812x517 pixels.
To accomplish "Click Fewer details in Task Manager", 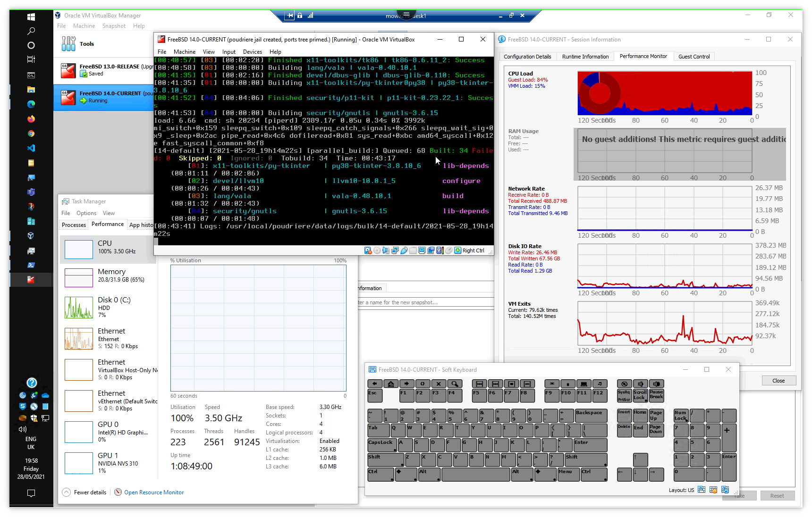I will 90,492.
